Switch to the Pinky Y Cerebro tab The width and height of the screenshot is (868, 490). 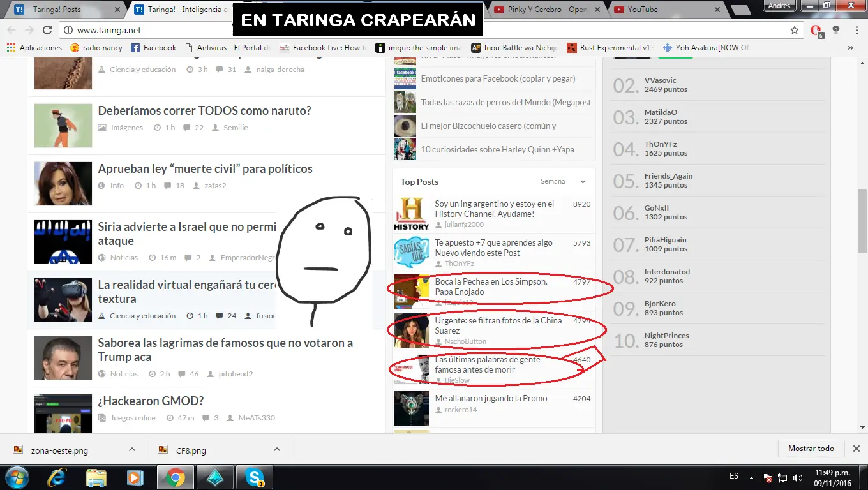click(547, 10)
